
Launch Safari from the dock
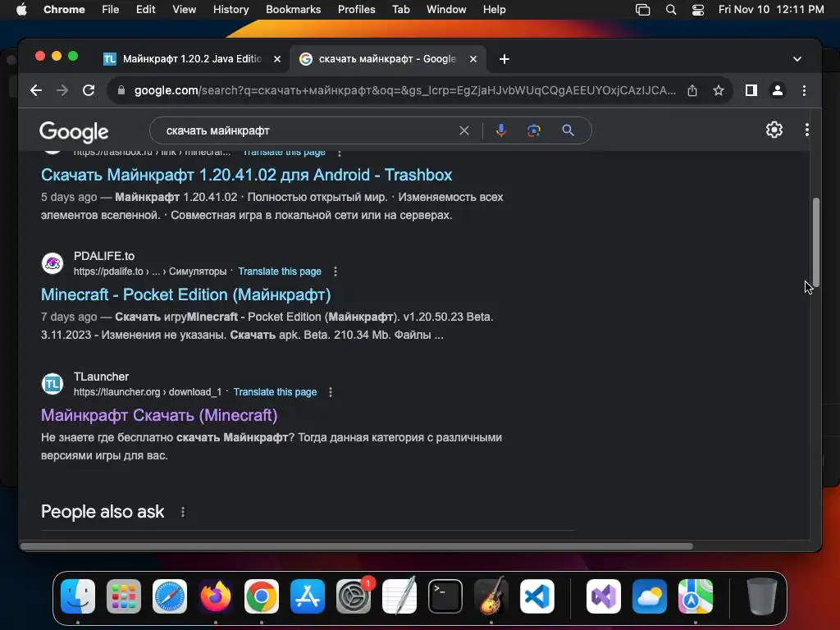click(170, 596)
